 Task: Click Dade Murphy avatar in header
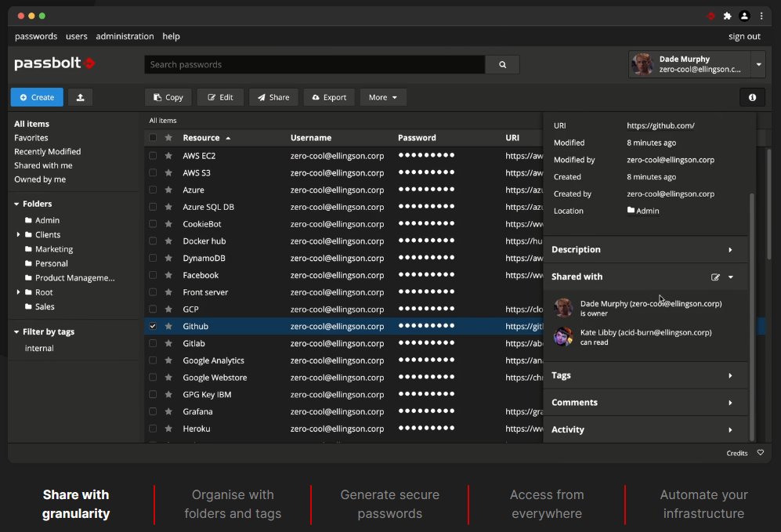pyautogui.click(x=642, y=64)
